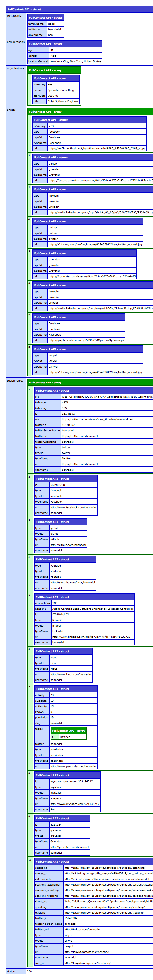Toggle the organizations key cell
The height and width of the screenshot is (980, 153).
pyautogui.click(x=16, y=86)
